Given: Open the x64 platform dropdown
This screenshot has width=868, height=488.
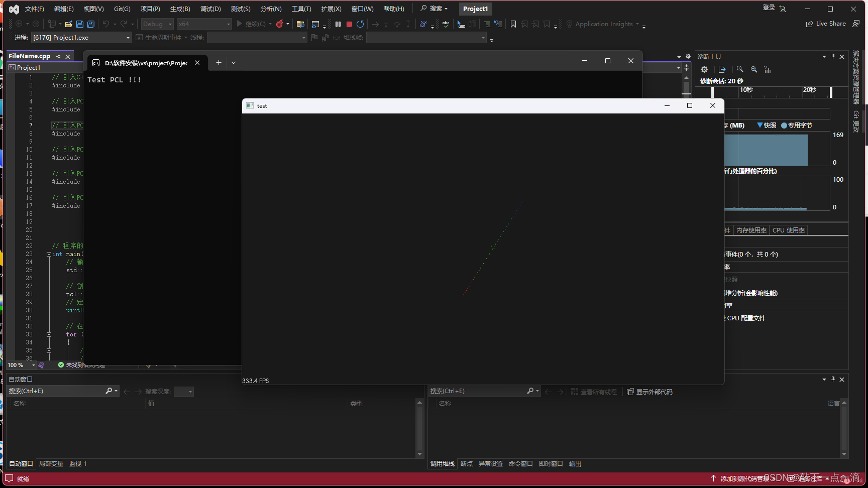Looking at the screenshot, I should (x=204, y=24).
